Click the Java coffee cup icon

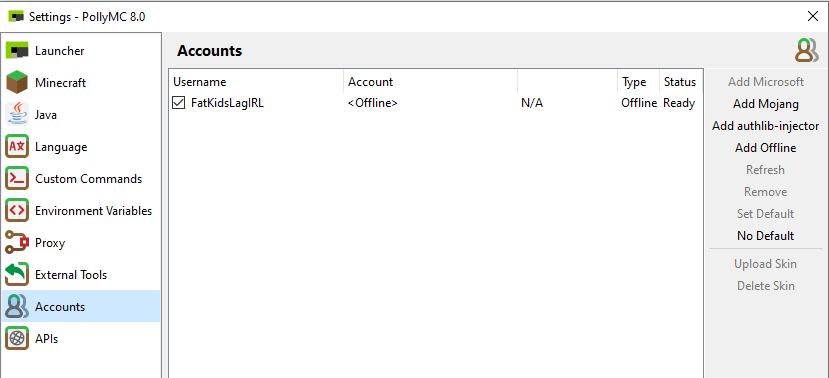tap(16, 115)
